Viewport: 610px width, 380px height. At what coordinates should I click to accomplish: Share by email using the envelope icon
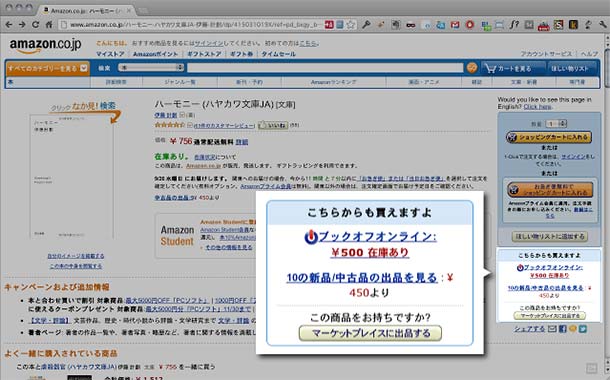552,329
